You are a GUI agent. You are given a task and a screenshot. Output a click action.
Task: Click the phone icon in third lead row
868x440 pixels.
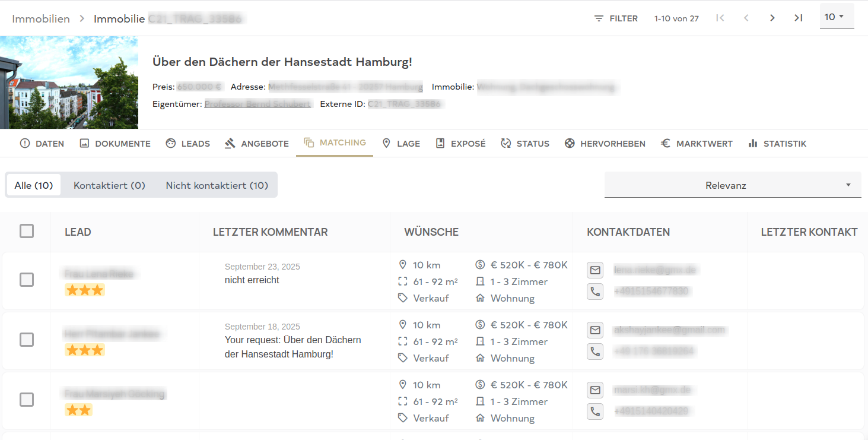[x=595, y=411]
